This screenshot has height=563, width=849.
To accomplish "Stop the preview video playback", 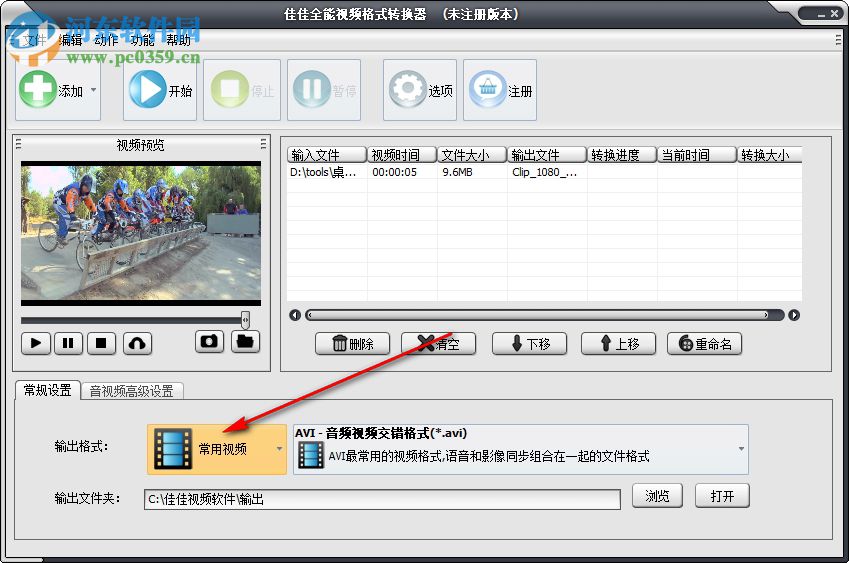I will 101,343.
